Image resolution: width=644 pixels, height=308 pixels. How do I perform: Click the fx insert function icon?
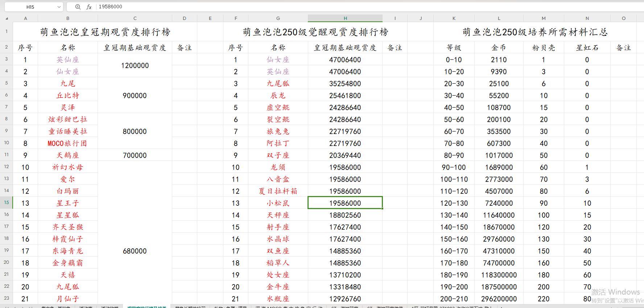click(x=89, y=7)
